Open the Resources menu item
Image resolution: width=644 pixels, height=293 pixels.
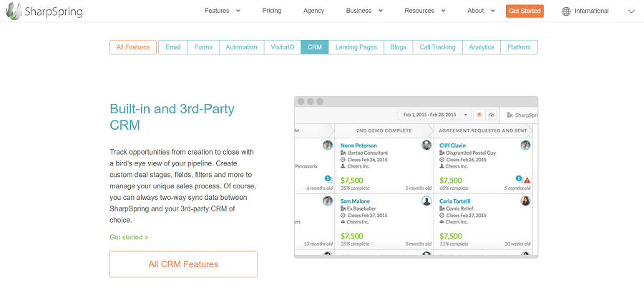tap(419, 11)
